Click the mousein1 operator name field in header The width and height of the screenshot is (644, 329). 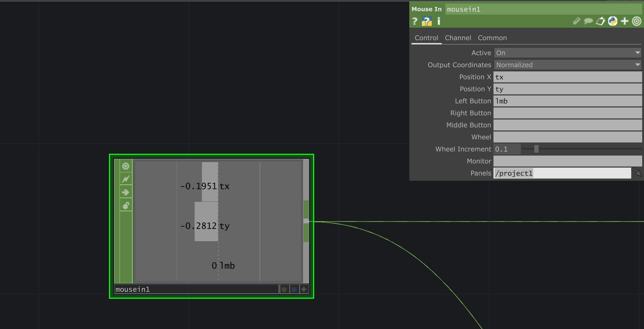543,9
